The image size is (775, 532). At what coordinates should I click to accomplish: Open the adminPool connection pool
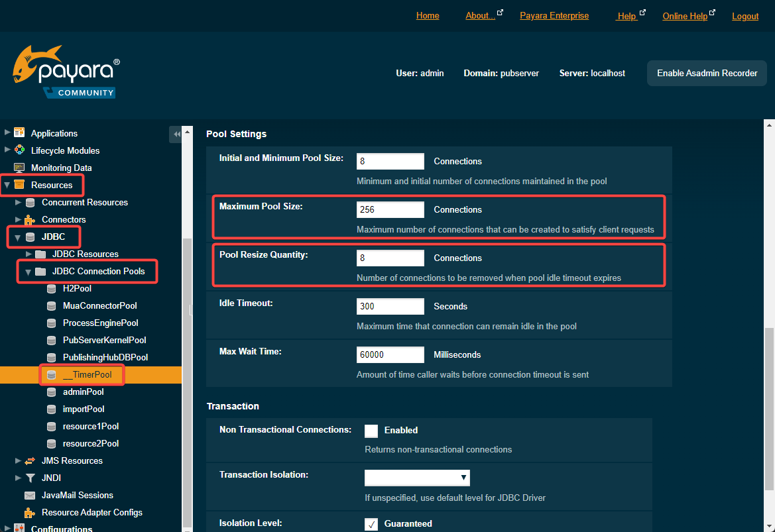[x=83, y=392]
